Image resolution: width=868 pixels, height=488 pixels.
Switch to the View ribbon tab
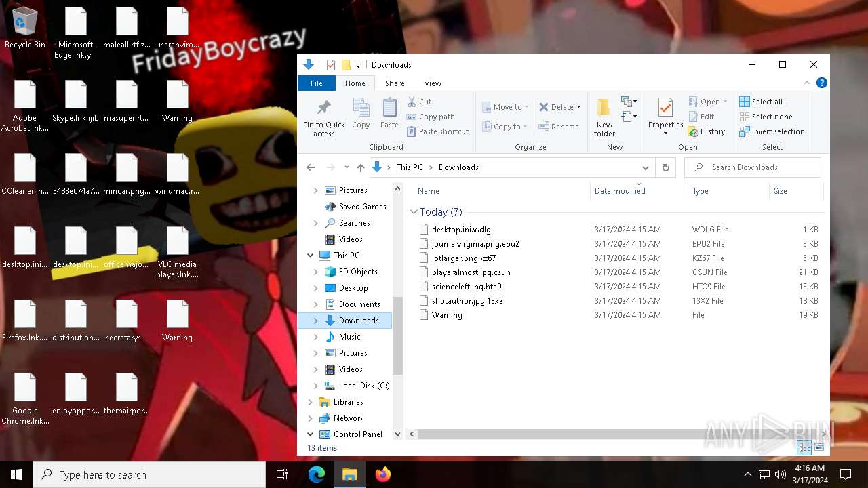pyautogui.click(x=433, y=83)
